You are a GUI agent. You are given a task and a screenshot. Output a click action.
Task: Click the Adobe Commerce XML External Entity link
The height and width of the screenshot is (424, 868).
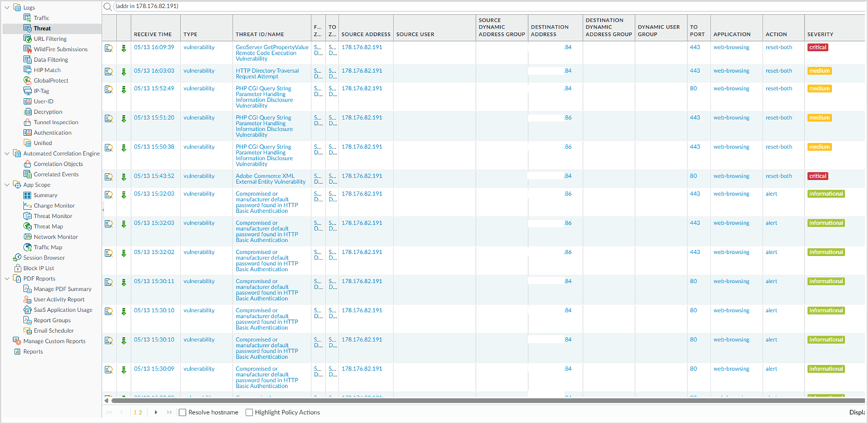pos(270,179)
